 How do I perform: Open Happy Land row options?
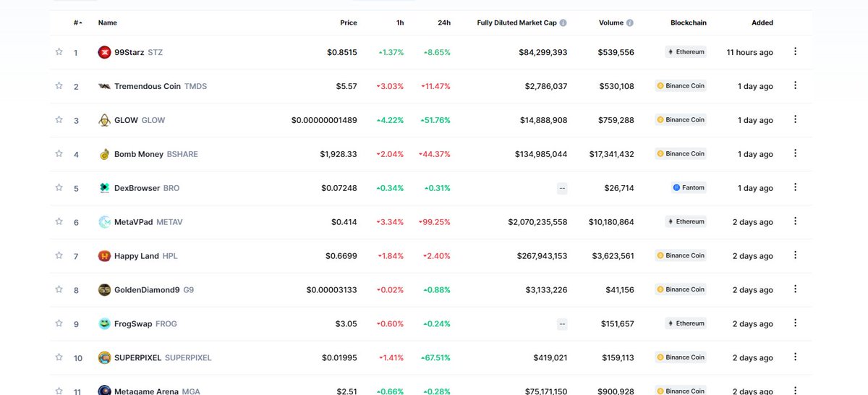coord(795,255)
